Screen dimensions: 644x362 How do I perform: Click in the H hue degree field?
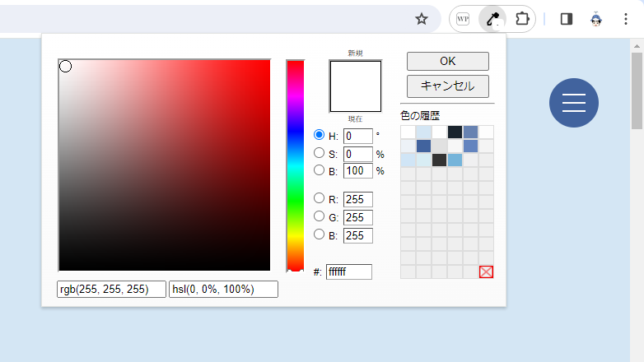coord(358,137)
